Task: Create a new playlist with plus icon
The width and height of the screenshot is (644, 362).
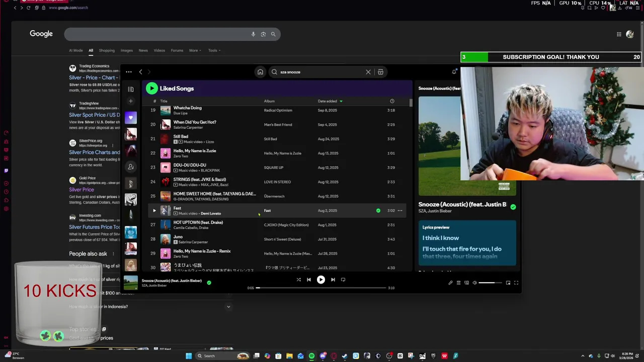Action: [x=131, y=101]
